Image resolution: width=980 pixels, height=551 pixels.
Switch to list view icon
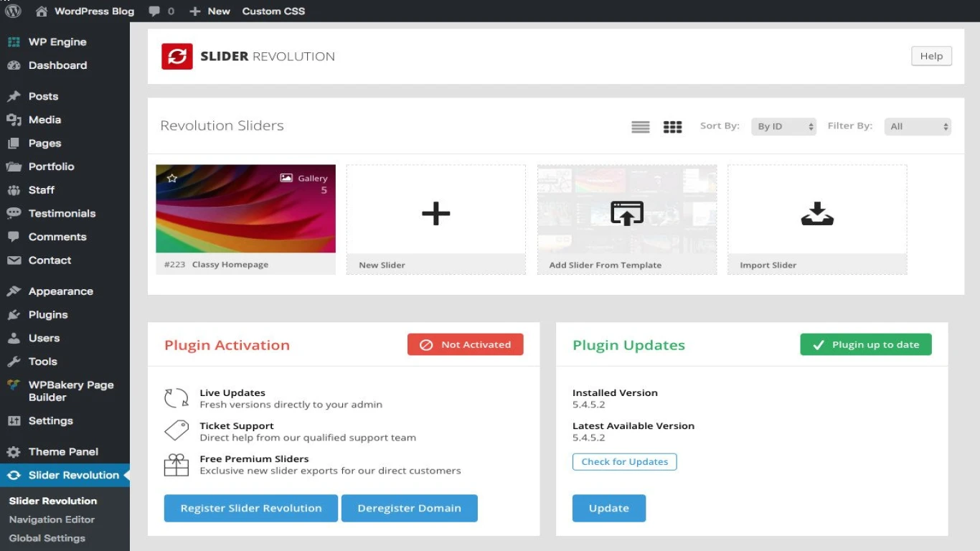tap(641, 127)
